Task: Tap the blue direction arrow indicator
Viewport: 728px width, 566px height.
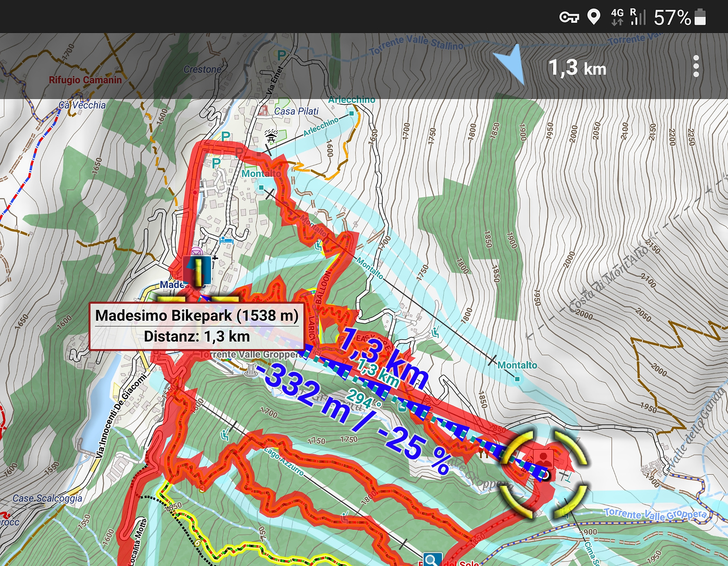Action: point(510,64)
